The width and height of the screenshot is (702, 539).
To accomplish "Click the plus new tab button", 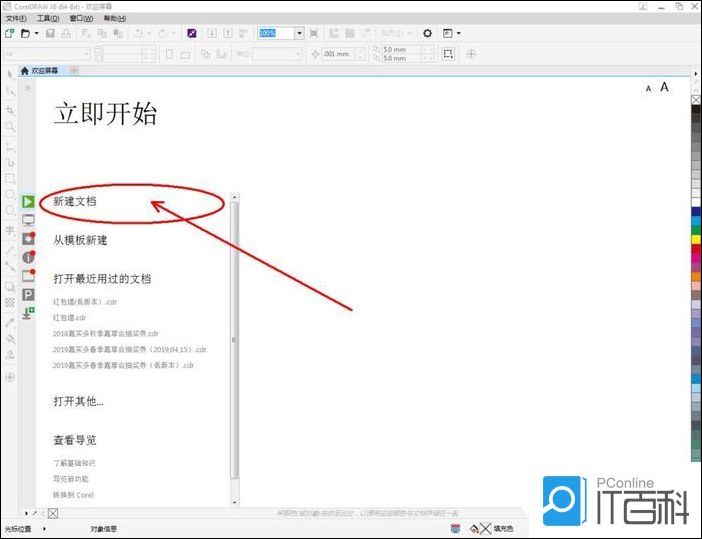I will pos(74,70).
